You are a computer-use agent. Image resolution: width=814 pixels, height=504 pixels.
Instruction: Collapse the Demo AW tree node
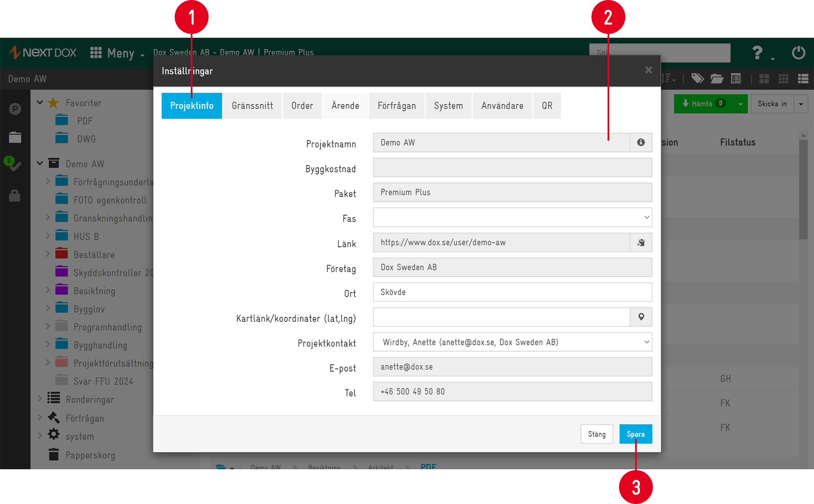[40, 163]
